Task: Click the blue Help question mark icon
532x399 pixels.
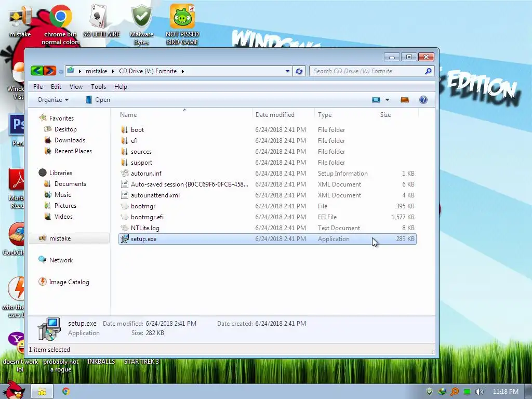Action: [x=423, y=100]
